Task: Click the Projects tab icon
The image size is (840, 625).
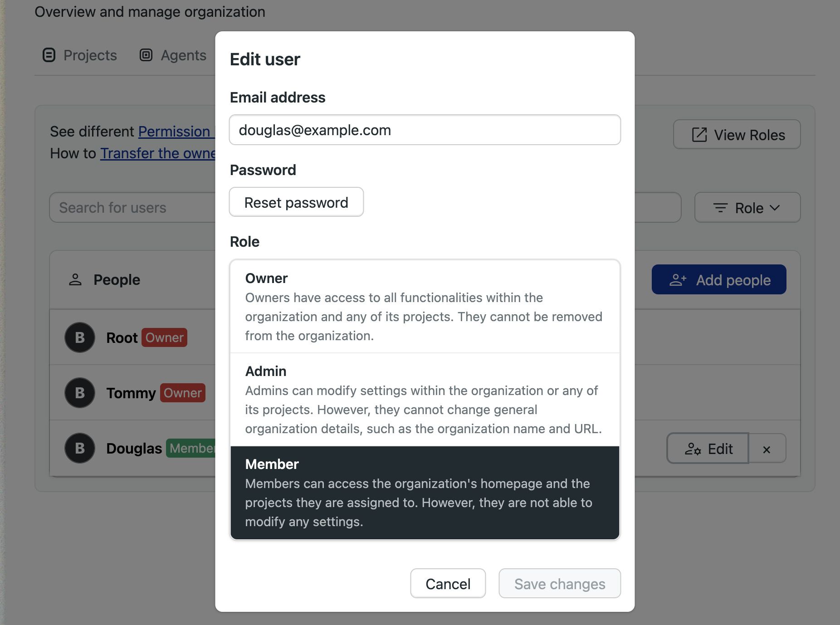Action: click(x=49, y=55)
